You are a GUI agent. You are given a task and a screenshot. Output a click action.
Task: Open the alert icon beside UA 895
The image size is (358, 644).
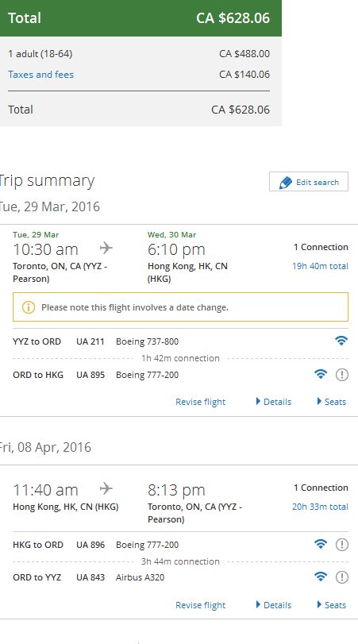click(x=341, y=375)
